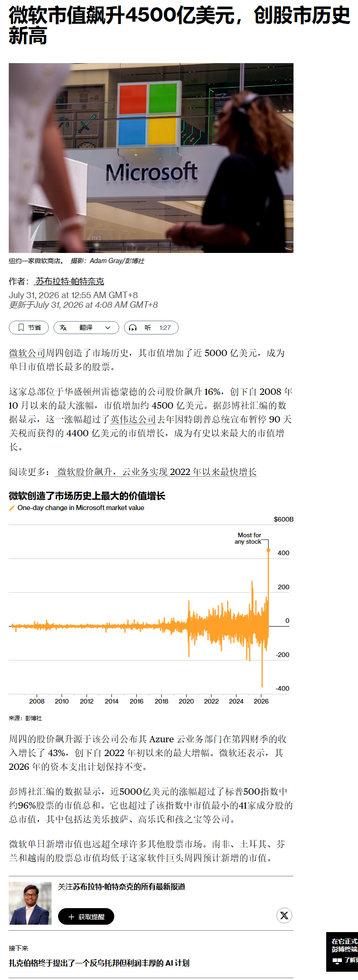Click the 2026 label on chart axis
The width and height of the screenshot is (358, 980).
(x=261, y=701)
